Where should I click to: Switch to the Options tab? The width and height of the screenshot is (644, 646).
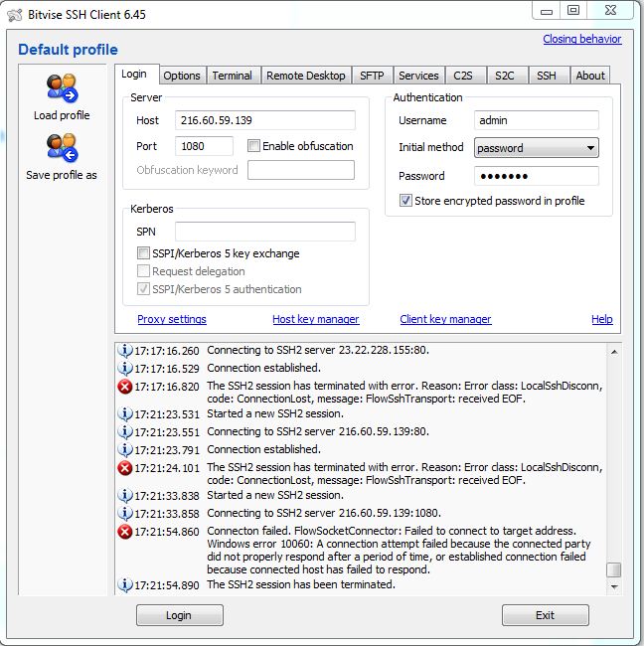tap(182, 76)
